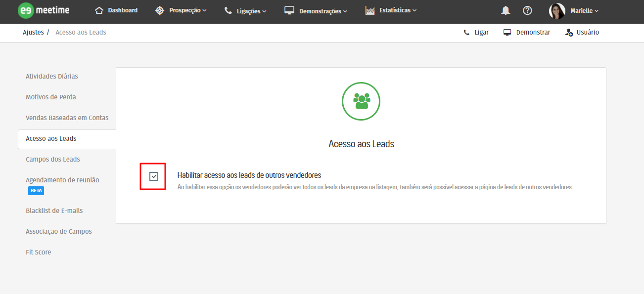Click the Demonstrações monitor icon
This screenshot has width=644, height=294.
(x=289, y=10)
